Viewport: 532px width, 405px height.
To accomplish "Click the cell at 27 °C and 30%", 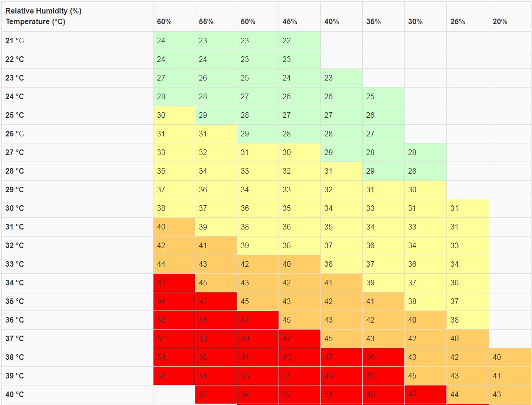I will coord(425,153).
